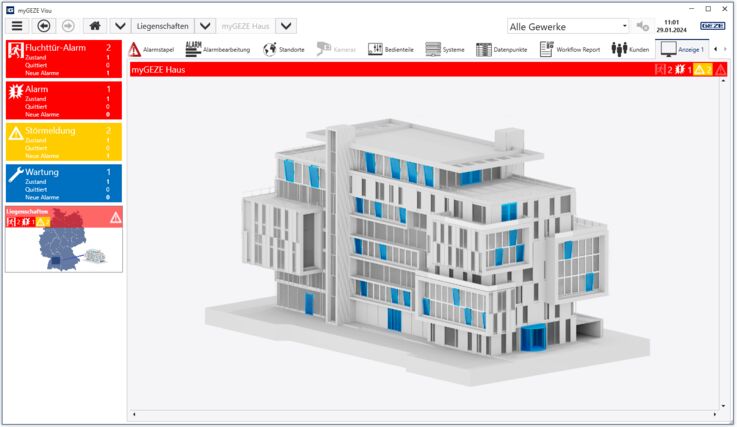Open the hamburger main menu
Screen dimensions: 737x427
tap(17, 26)
